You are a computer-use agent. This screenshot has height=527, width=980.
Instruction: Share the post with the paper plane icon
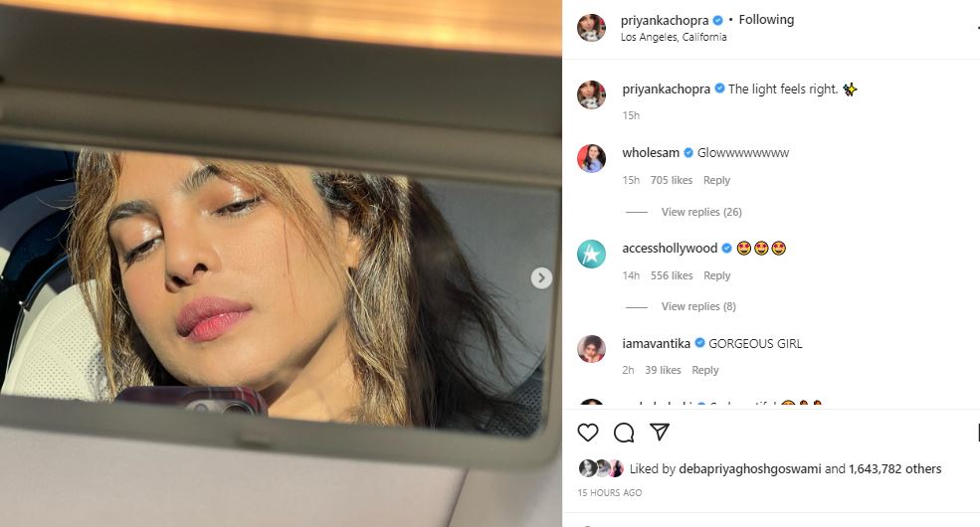click(x=660, y=432)
